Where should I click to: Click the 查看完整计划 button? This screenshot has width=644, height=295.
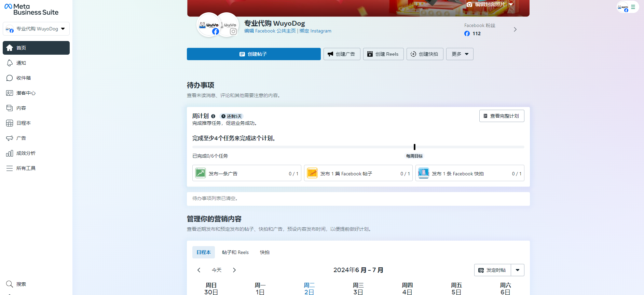click(502, 116)
